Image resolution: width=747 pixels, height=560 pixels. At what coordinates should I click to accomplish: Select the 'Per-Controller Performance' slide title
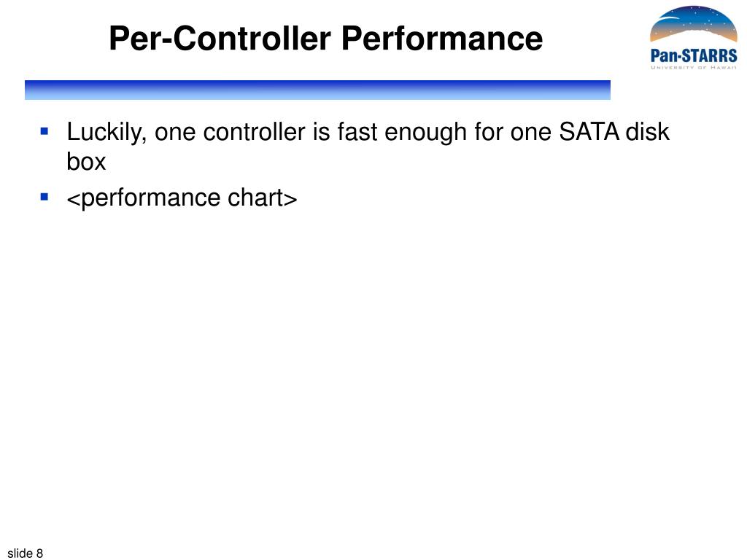(x=326, y=38)
